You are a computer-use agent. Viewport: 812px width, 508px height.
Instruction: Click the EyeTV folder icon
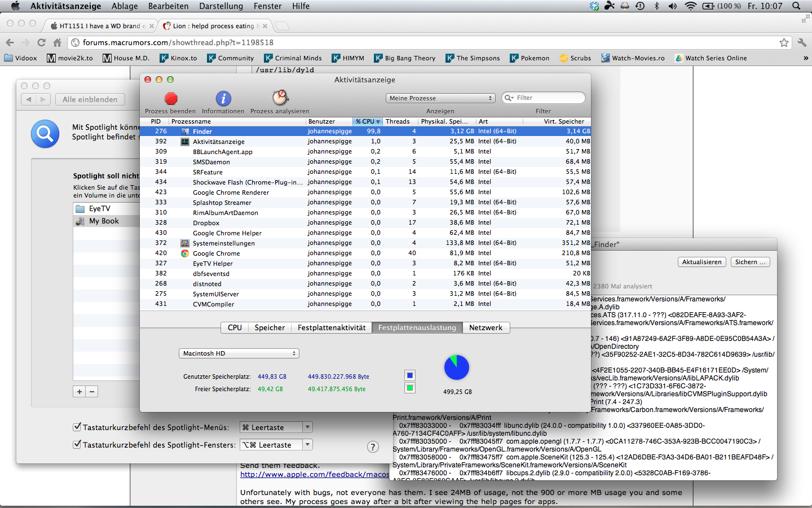tap(80, 209)
